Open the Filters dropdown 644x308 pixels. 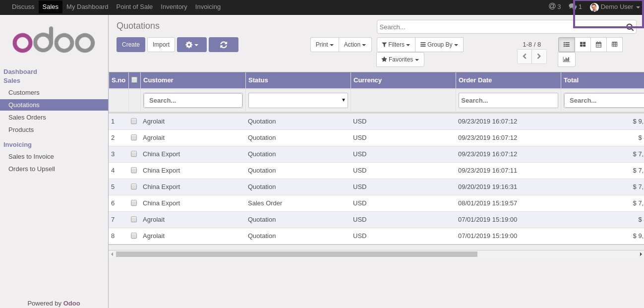[396, 45]
